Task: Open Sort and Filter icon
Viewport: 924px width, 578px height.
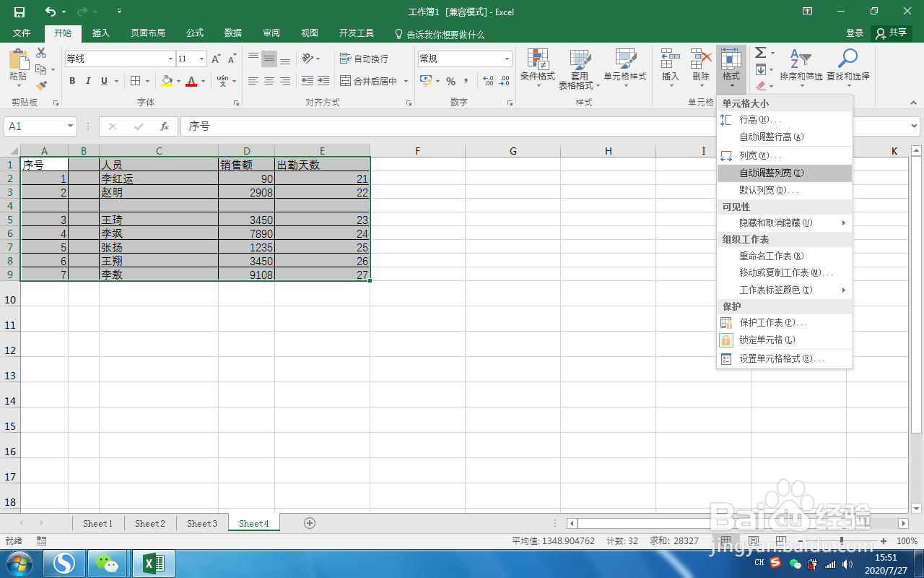Action: (x=800, y=59)
